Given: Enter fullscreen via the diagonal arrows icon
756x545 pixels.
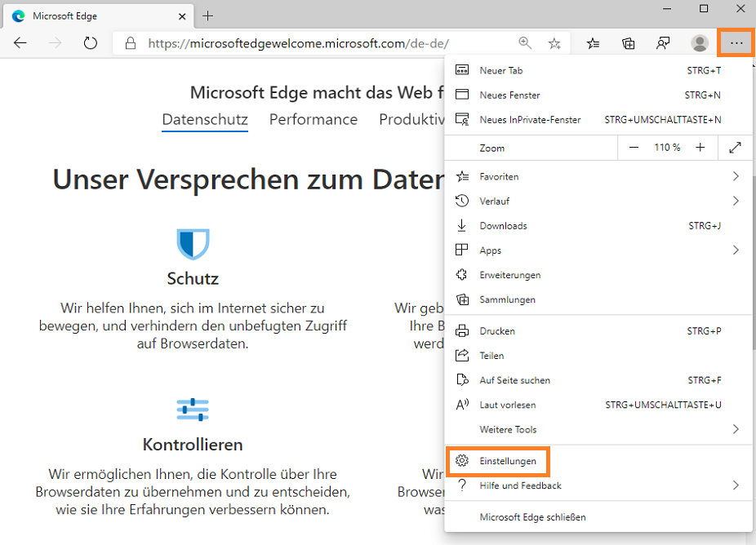Looking at the screenshot, I should pos(735,148).
